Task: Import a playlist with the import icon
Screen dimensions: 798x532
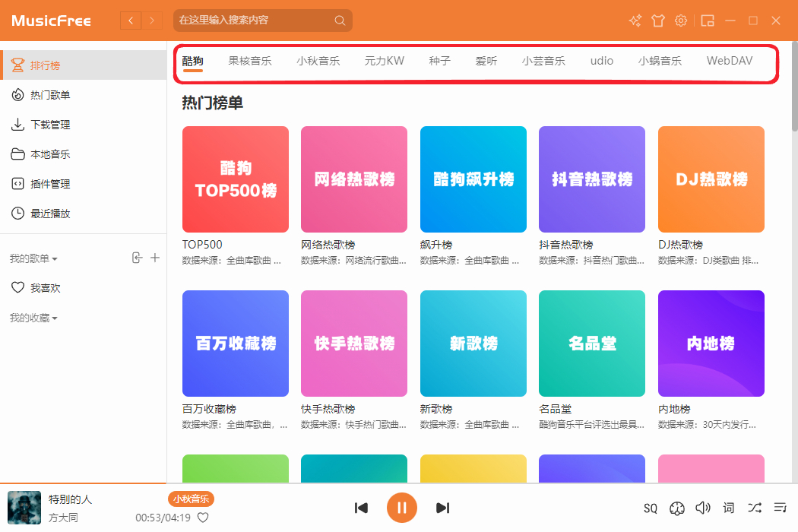Action: coord(137,258)
